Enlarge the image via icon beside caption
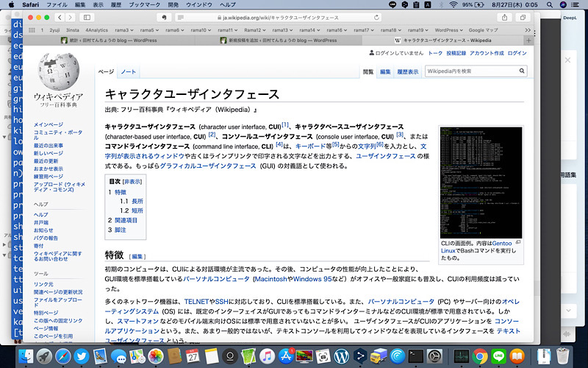 coord(518,243)
